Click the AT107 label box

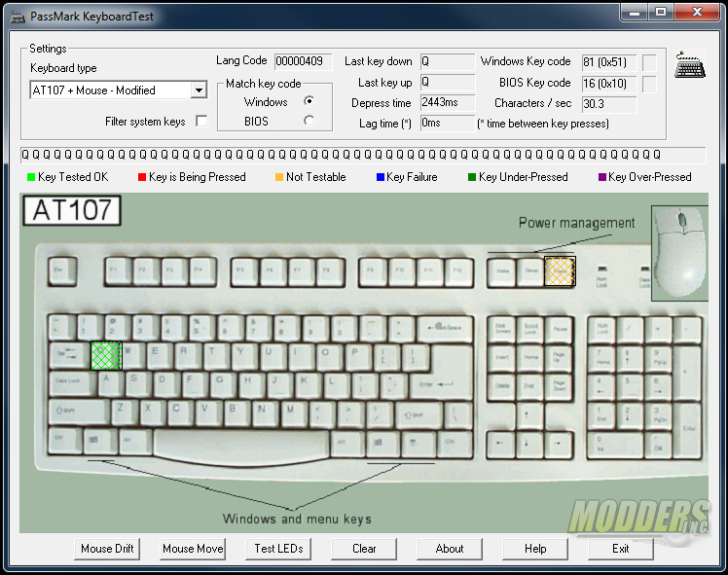(x=72, y=210)
